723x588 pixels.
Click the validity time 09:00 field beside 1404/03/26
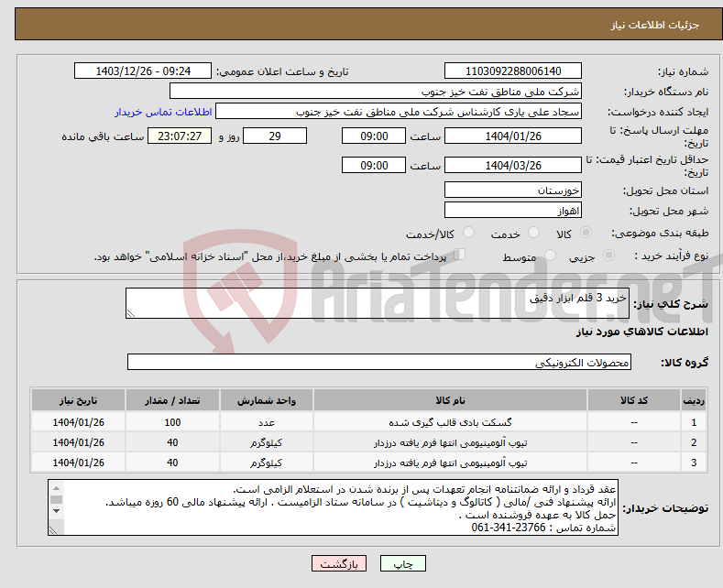[374, 165]
